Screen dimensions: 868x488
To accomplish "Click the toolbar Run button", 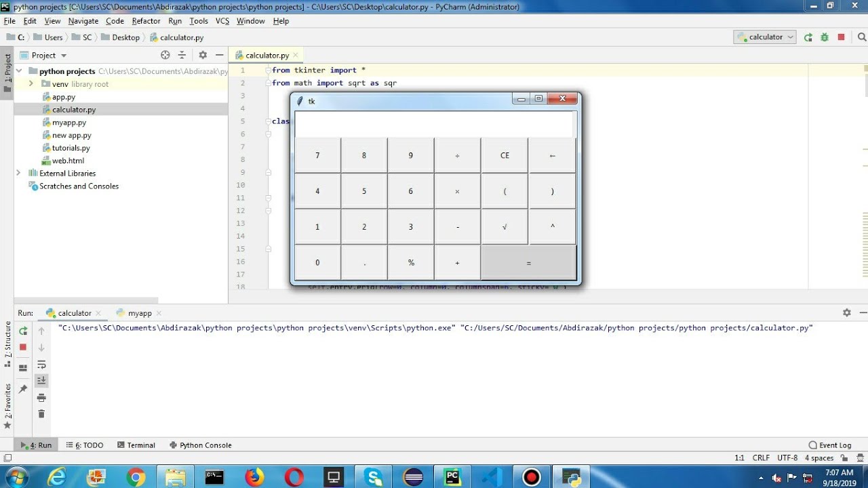I will click(808, 37).
